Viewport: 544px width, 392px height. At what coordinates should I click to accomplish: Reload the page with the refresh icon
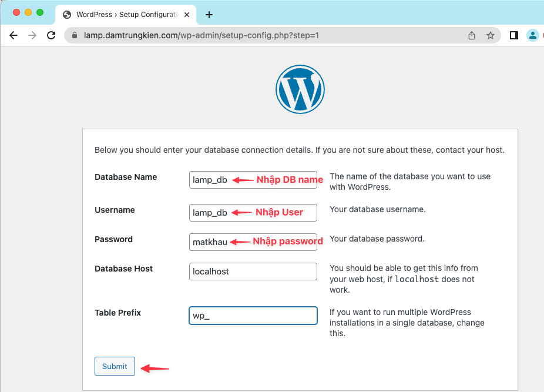(51, 35)
